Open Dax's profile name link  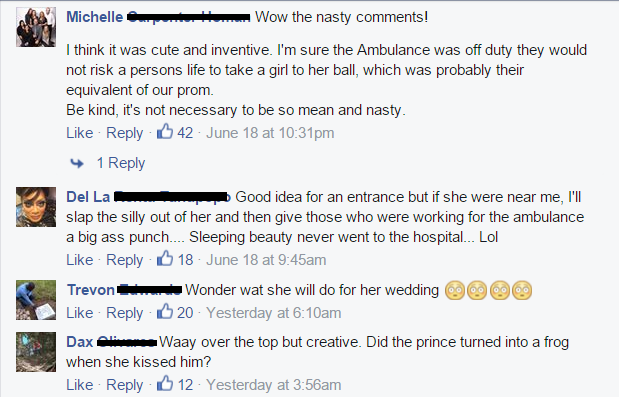(112, 342)
